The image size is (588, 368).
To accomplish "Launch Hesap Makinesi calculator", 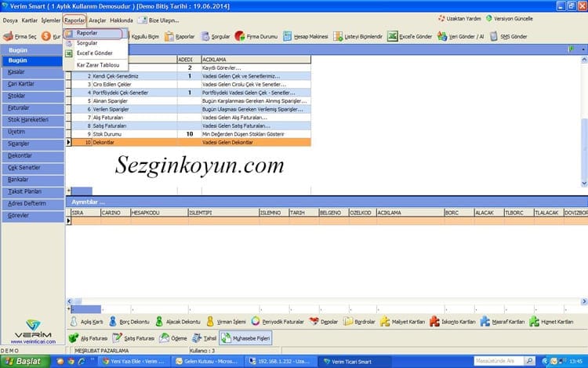I will 306,36.
